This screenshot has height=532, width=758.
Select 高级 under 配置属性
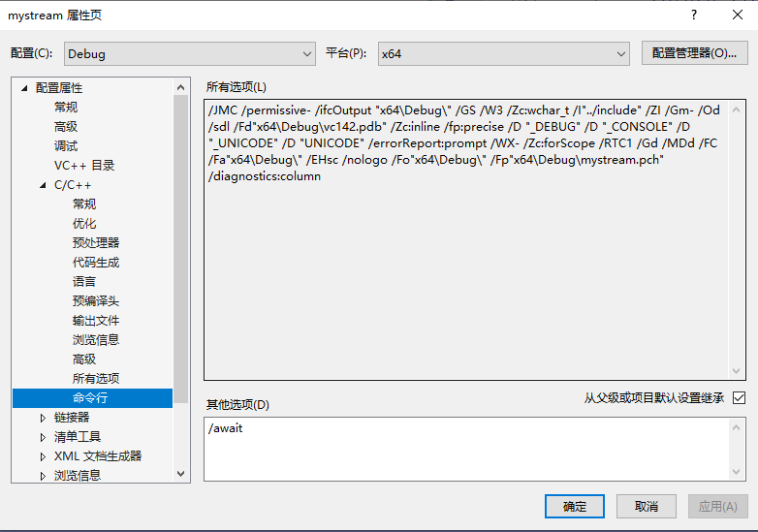pos(66,127)
